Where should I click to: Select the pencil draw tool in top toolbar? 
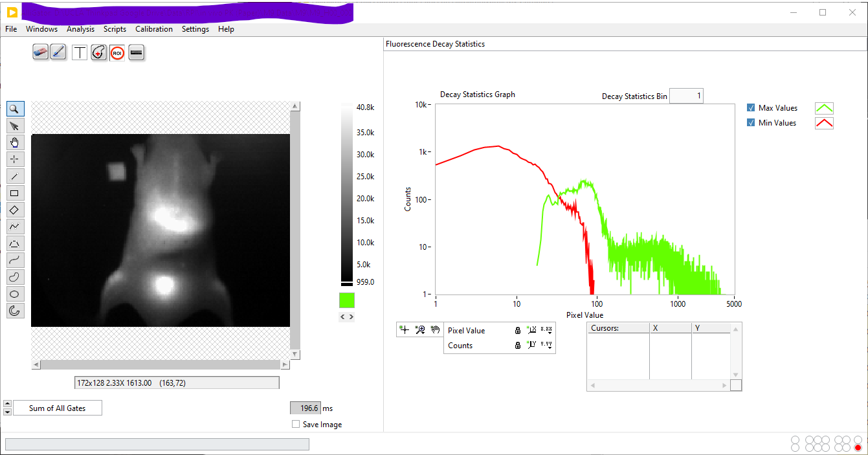(x=58, y=52)
